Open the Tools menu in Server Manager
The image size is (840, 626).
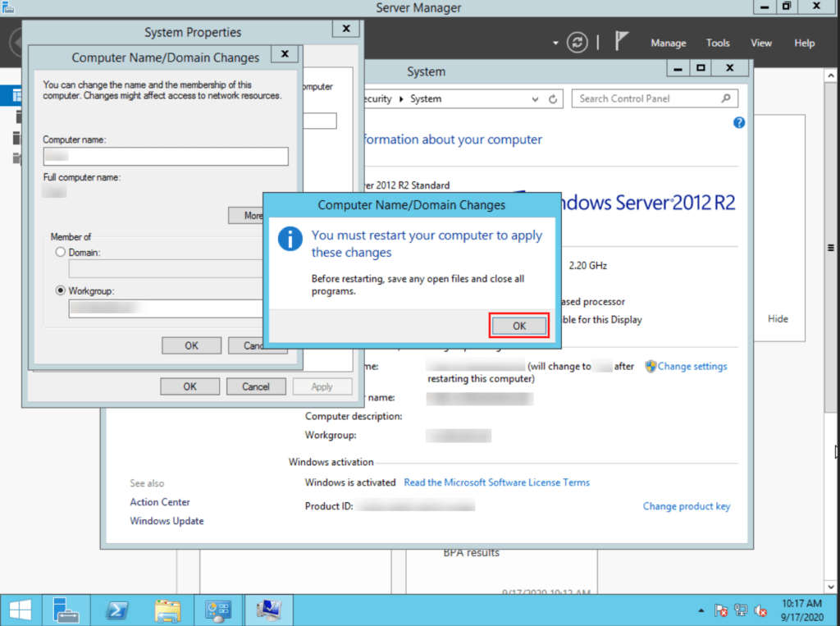(718, 43)
